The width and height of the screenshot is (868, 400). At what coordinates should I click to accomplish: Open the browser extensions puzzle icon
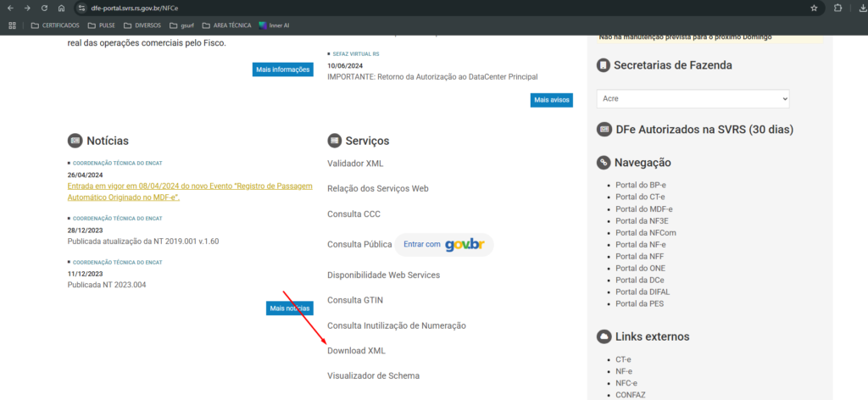point(837,8)
